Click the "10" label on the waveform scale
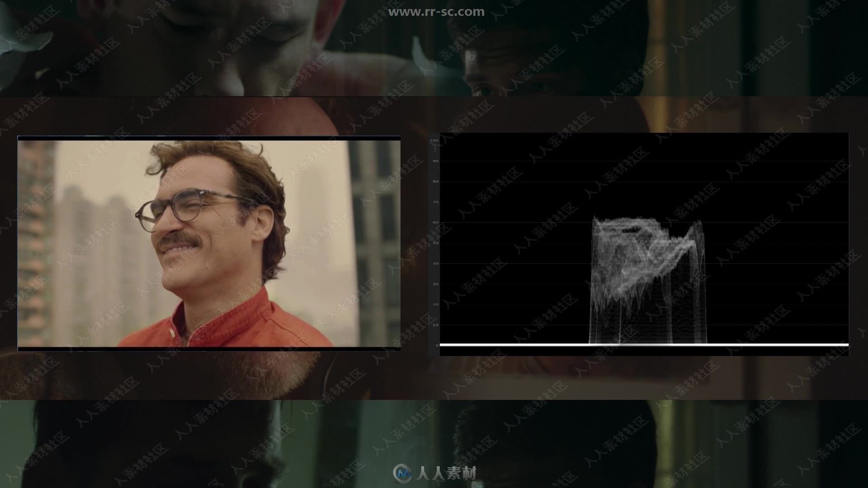This screenshot has width=868, height=488. [x=436, y=325]
